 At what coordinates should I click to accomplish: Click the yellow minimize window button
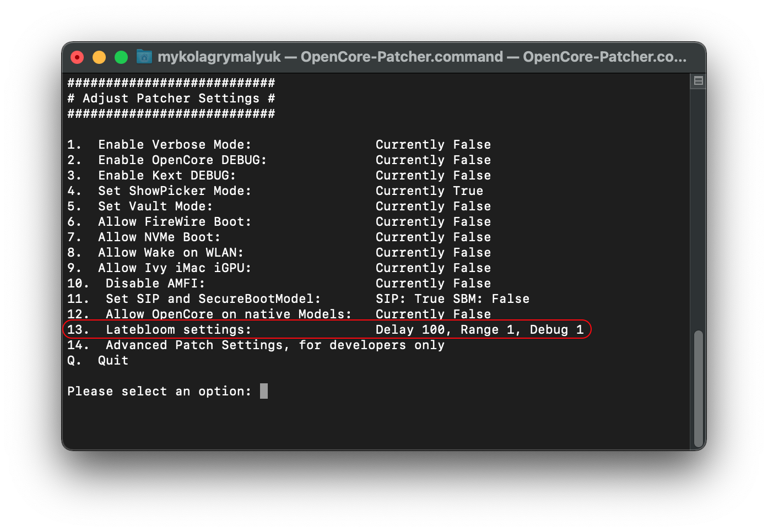tap(99, 57)
